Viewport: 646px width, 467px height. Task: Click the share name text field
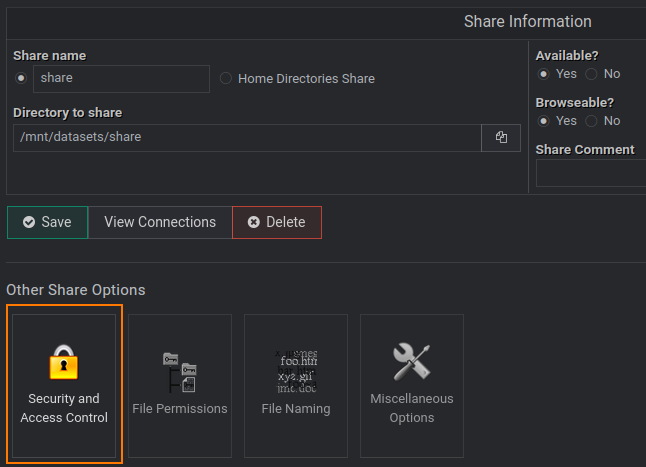[x=121, y=78]
